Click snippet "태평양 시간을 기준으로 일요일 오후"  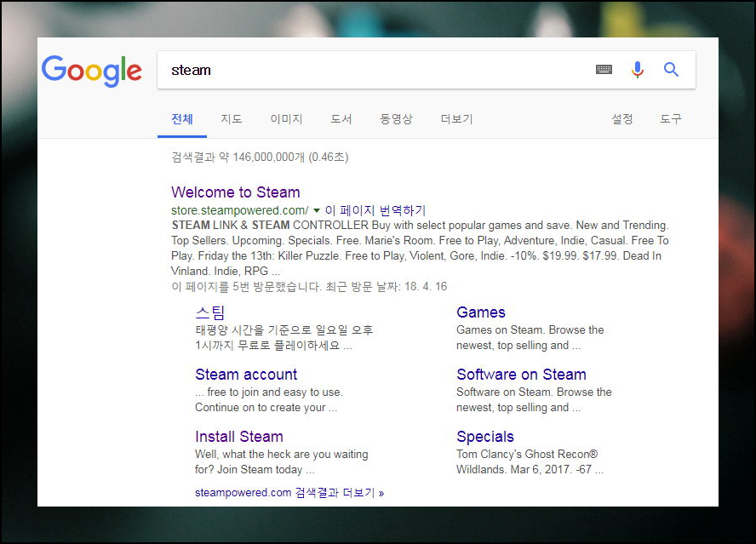pos(284,329)
